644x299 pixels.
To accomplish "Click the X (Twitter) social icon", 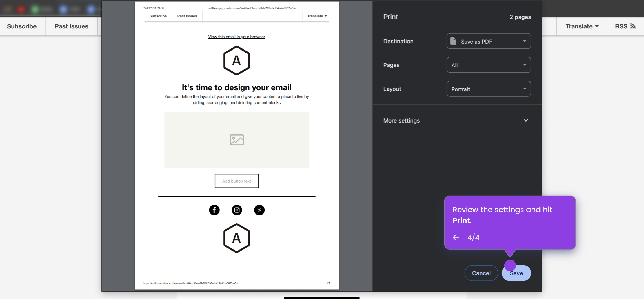I will 259,210.
